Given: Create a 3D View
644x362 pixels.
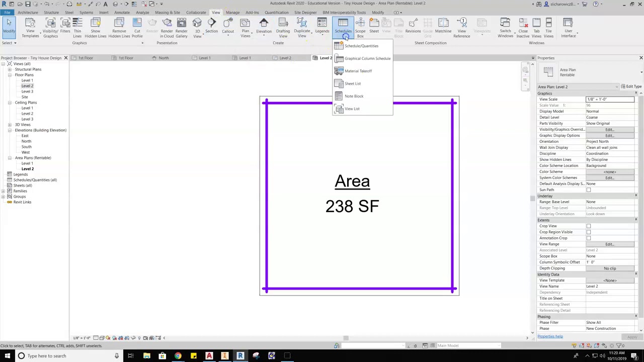Looking at the screenshot, I should pyautogui.click(x=197, y=28).
